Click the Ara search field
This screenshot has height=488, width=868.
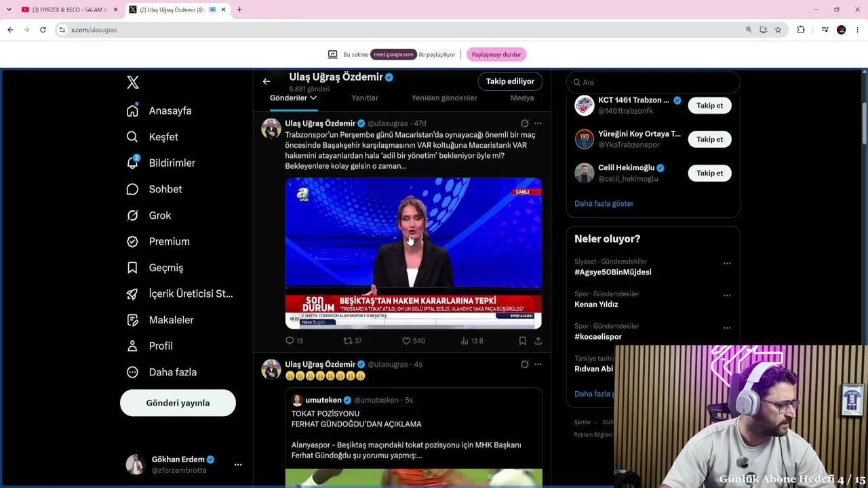(x=652, y=82)
